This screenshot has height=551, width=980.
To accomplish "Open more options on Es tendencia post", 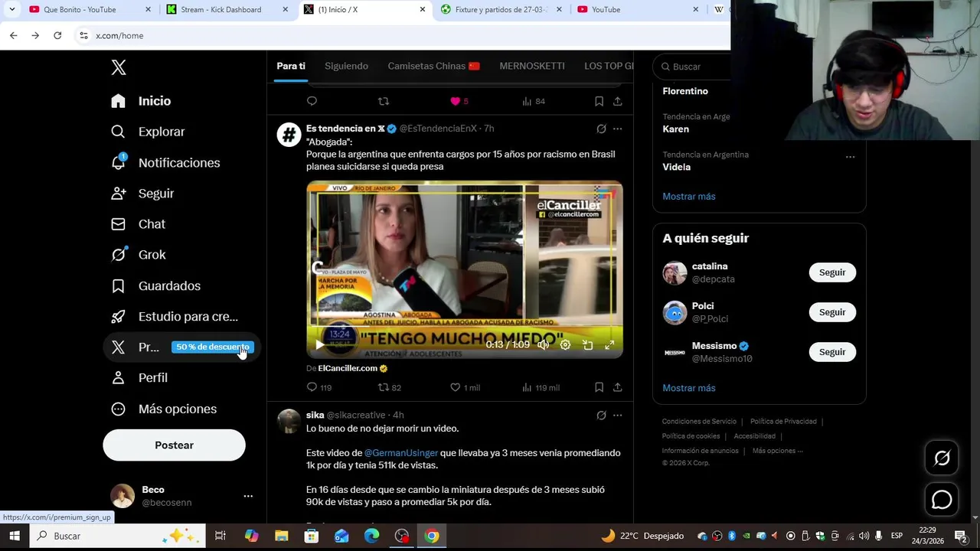I will tap(617, 129).
